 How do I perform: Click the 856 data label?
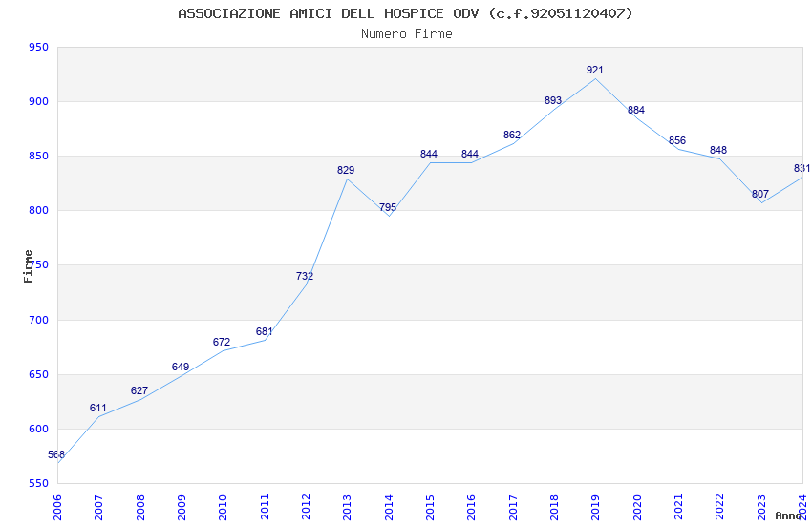pos(677,140)
